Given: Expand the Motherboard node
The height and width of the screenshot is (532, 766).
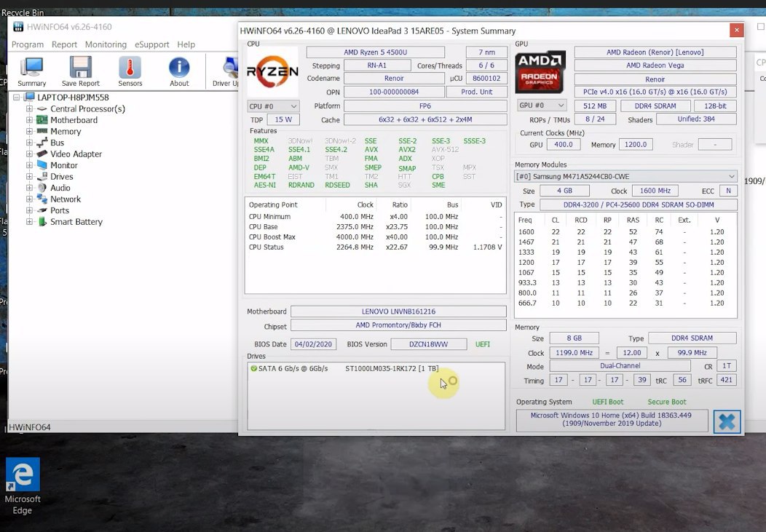Looking at the screenshot, I should click(x=29, y=120).
